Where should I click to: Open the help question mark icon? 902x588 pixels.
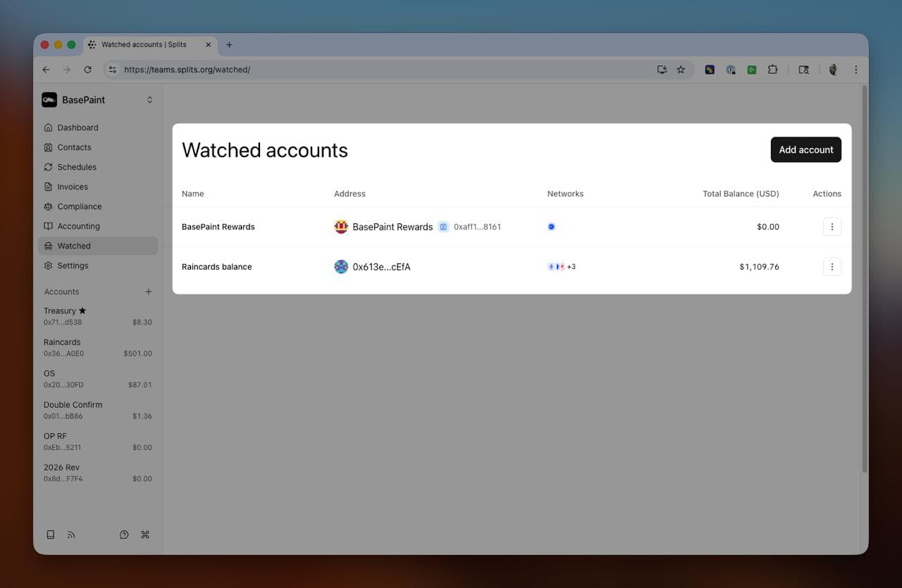pos(124,534)
